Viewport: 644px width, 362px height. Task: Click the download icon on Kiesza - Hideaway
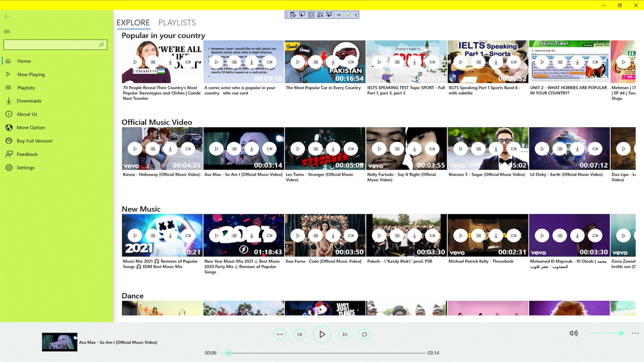point(170,148)
